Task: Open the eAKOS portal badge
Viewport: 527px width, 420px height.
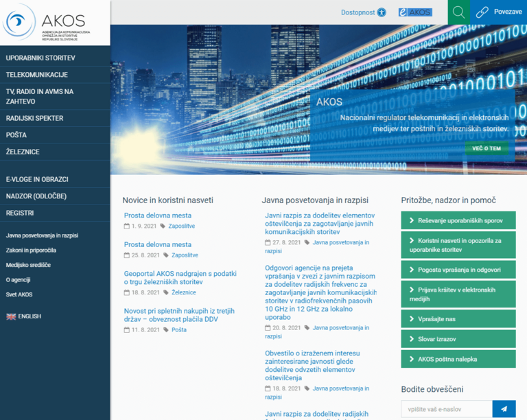Action: point(415,12)
